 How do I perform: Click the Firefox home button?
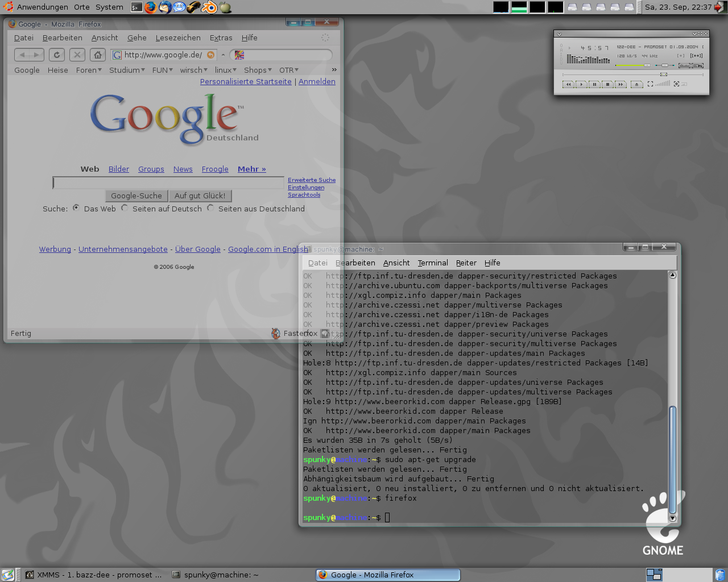click(98, 55)
